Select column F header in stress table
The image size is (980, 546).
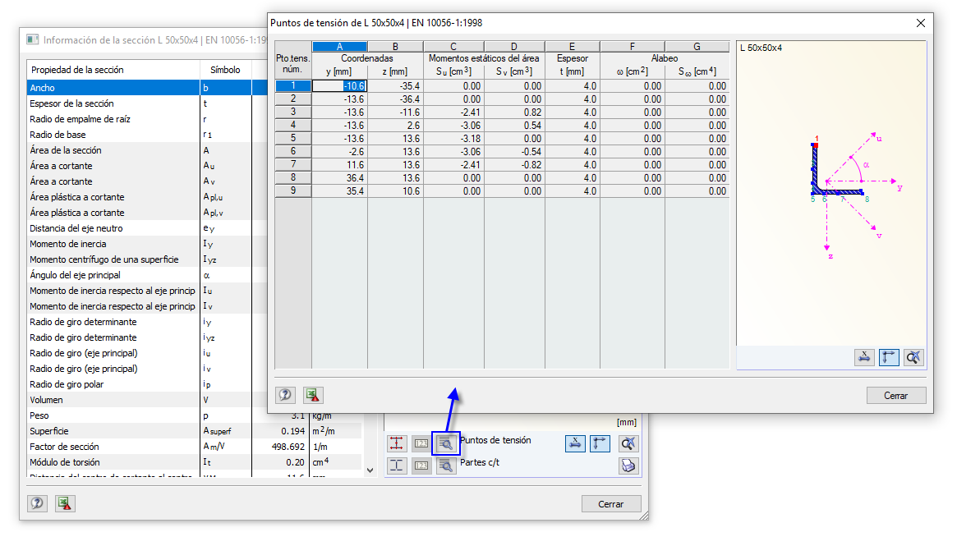[x=632, y=47]
